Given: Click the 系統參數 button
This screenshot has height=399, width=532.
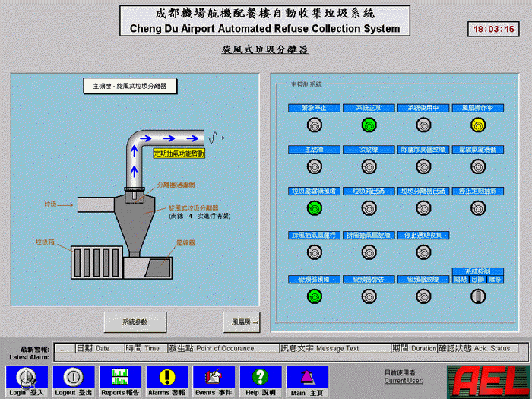Looking at the screenshot, I should pos(135,322).
